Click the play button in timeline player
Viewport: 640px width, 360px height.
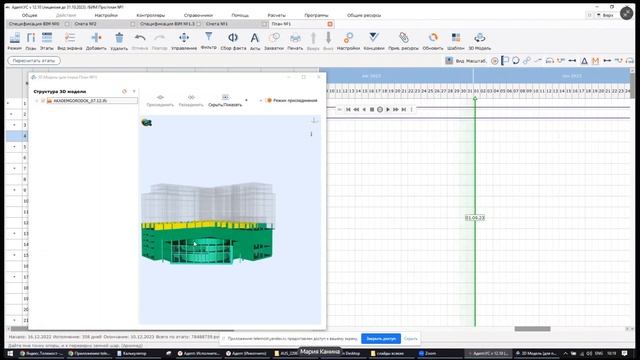388,109
